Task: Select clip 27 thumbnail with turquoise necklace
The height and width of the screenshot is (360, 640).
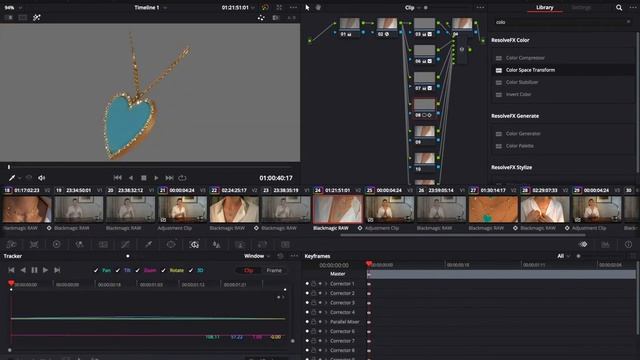Action: tap(493, 209)
